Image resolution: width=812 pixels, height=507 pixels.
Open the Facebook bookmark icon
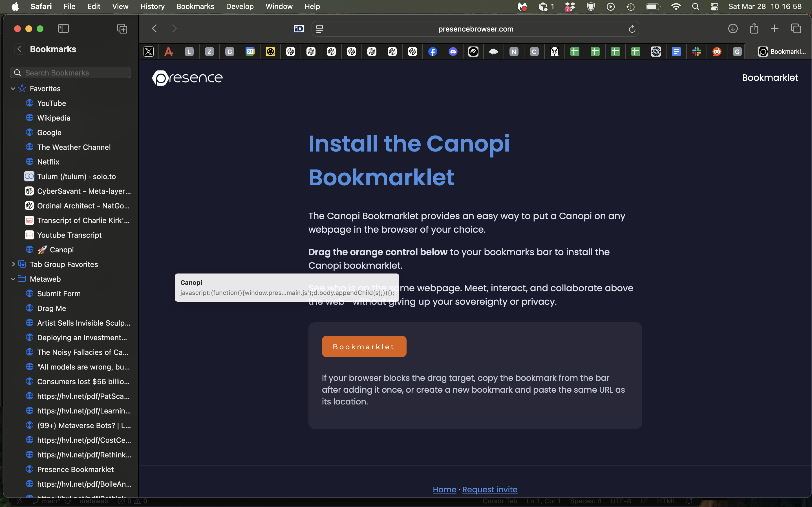[433, 51]
